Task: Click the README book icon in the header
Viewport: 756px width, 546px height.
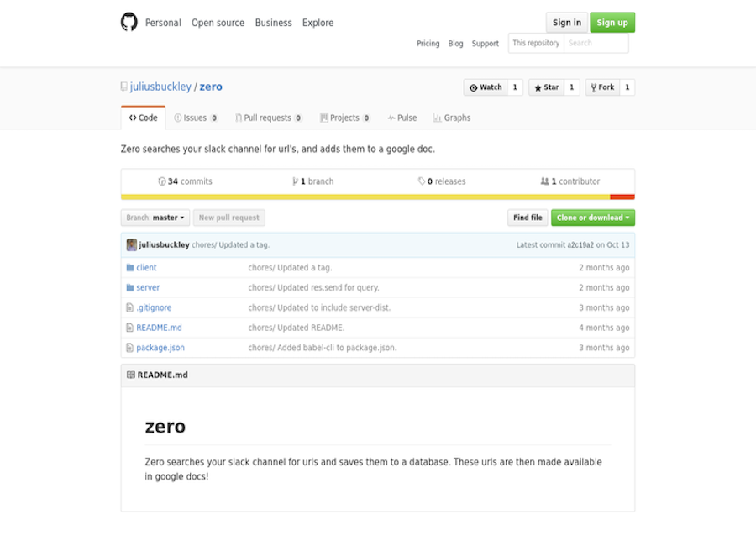Action: coord(131,375)
